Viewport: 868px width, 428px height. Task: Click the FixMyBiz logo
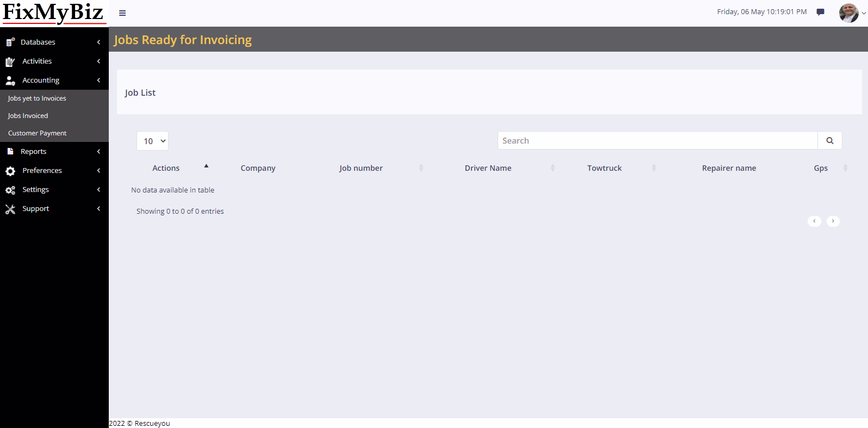[53, 13]
